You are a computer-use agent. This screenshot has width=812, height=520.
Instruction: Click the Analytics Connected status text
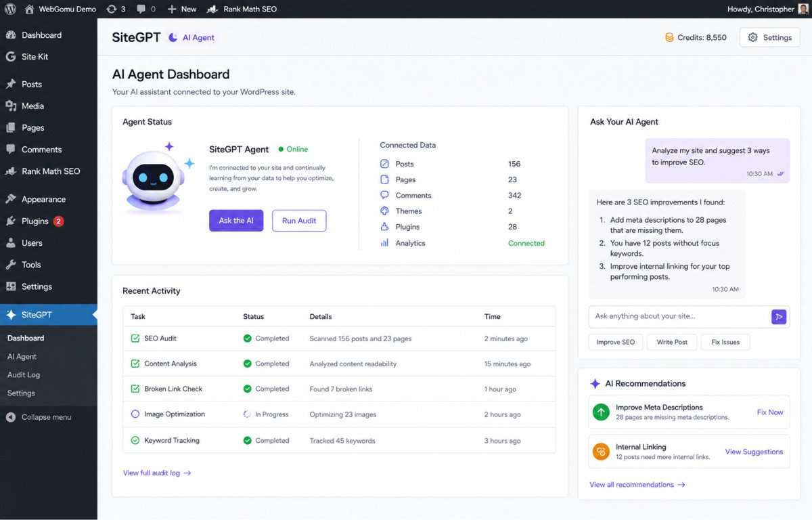[x=526, y=243]
